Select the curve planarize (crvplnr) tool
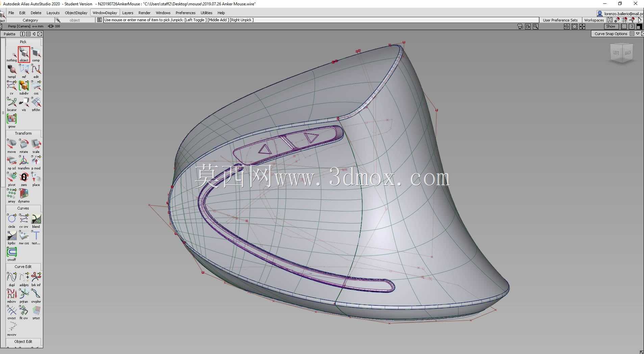 (36, 296)
